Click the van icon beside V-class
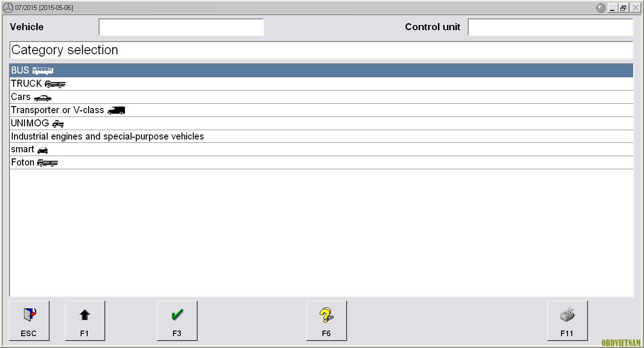 coord(116,111)
